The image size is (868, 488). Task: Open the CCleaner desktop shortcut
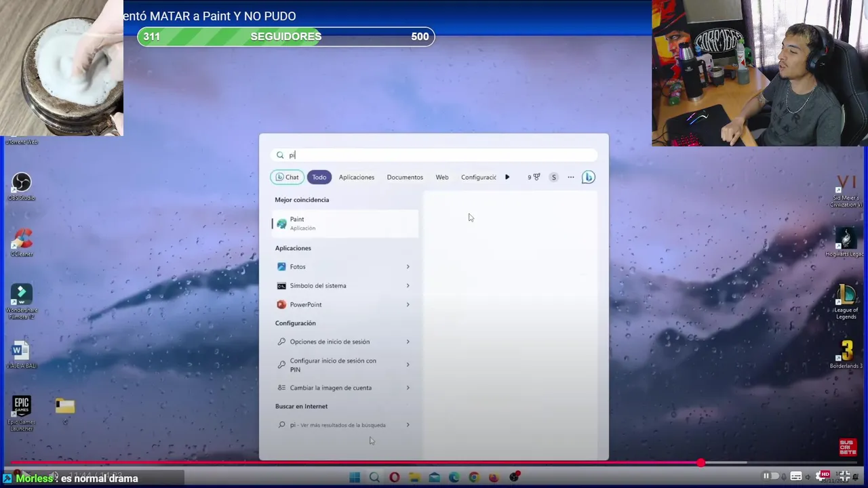[22, 242]
